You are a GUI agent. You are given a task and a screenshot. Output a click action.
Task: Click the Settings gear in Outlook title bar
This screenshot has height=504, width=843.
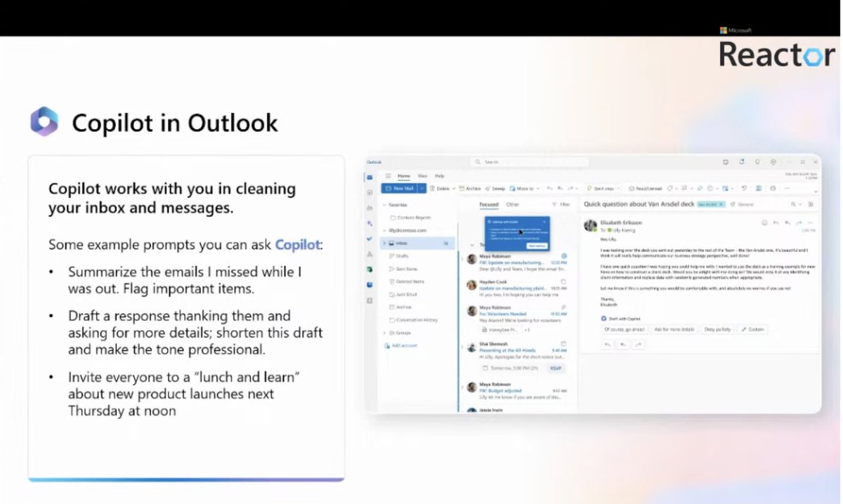pos(773,161)
